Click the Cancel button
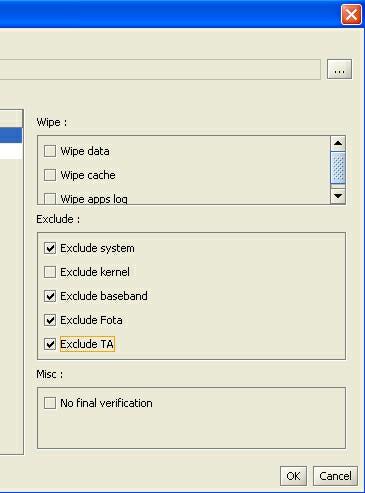Image resolution: width=365 pixels, height=493 pixels. click(x=335, y=476)
